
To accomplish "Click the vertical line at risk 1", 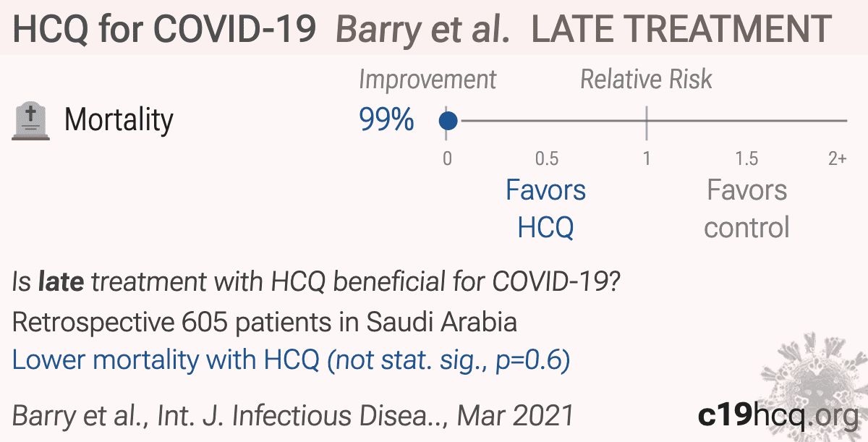I will [647, 122].
